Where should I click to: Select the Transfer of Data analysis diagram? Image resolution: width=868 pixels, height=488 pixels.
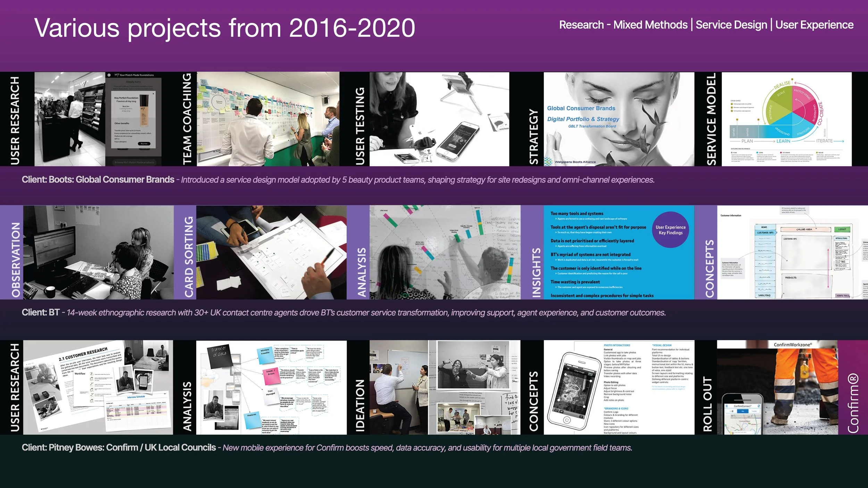[x=271, y=387]
